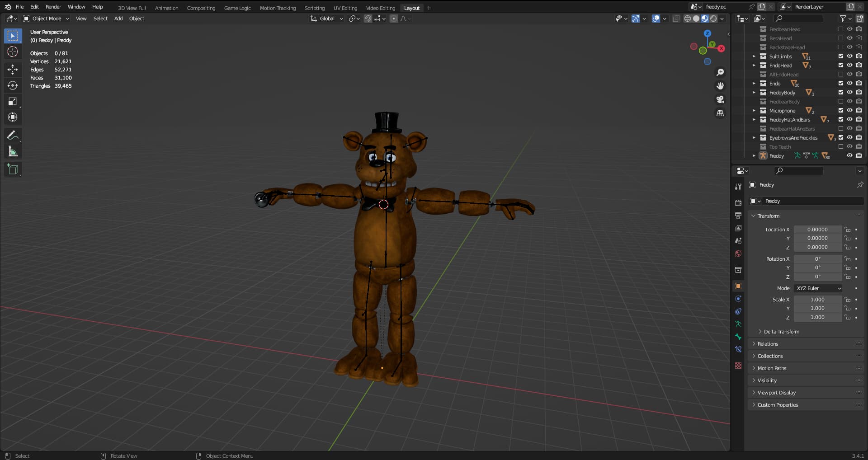Viewport: 868px width, 460px height.
Task: Expand the Freddy armature tree row
Action: [x=754, y=156]
